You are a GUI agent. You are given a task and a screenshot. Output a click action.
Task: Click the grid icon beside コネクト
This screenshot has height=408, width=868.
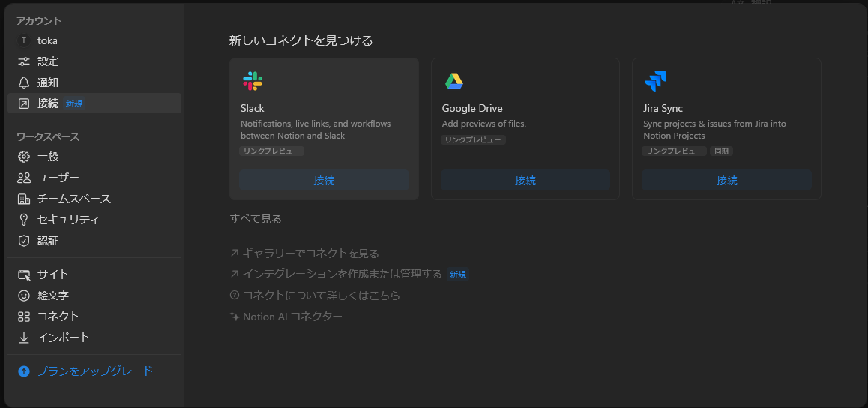[24, 316]
